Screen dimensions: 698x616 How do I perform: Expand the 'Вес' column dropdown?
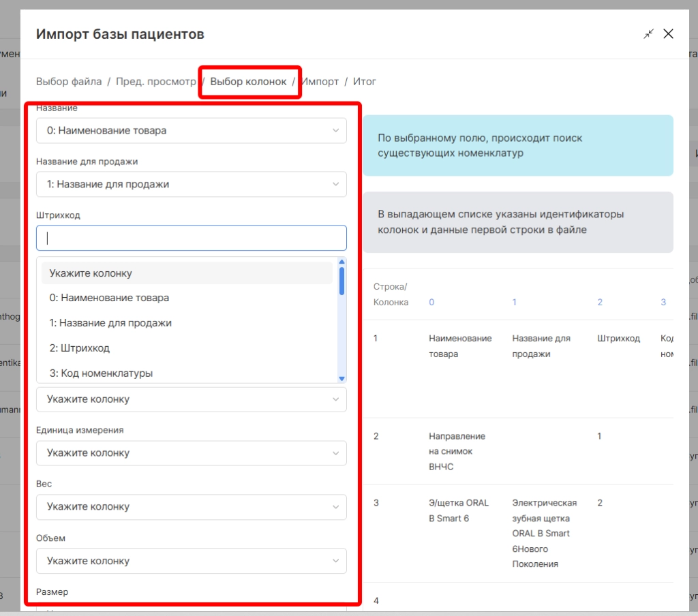click(x=191, y=507)
